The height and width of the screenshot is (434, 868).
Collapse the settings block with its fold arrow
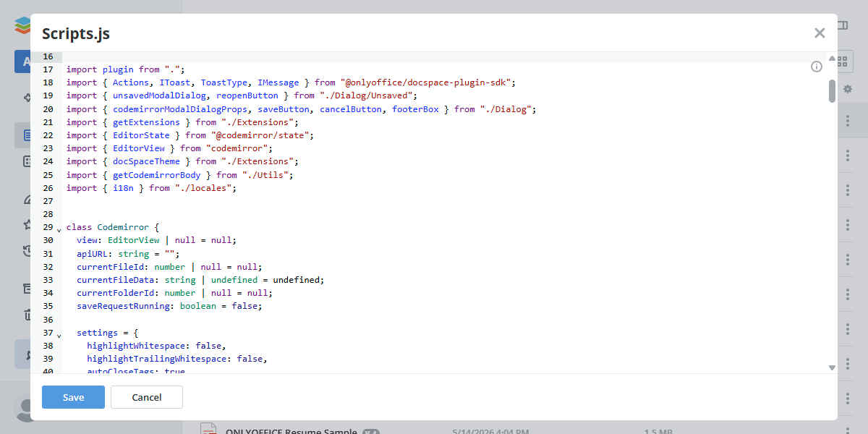tap(59, 335)
